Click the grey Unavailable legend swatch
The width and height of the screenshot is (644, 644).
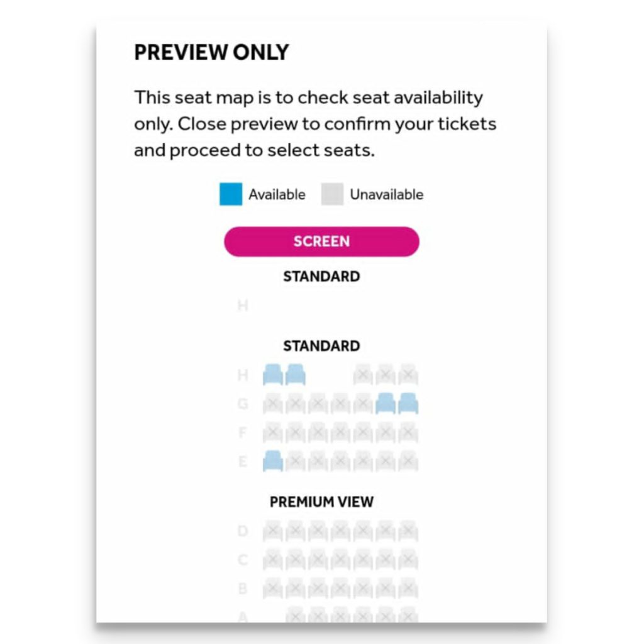[332, 194]
